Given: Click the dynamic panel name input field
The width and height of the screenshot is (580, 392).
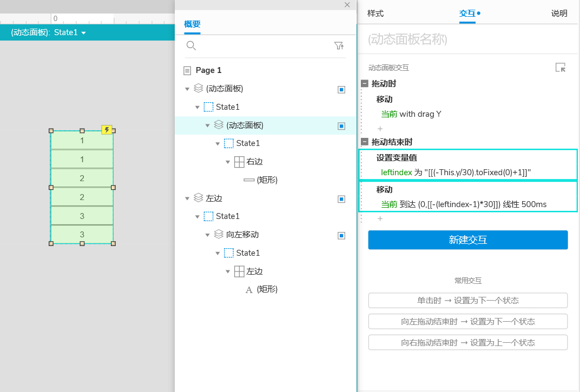Looking at the screenshot, I should tap(467, 39).
